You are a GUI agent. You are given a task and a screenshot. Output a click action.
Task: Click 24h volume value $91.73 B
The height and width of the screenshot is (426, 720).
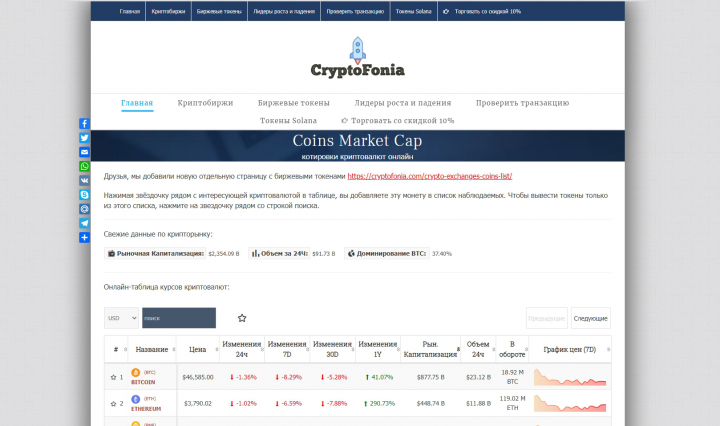(324, 253)
